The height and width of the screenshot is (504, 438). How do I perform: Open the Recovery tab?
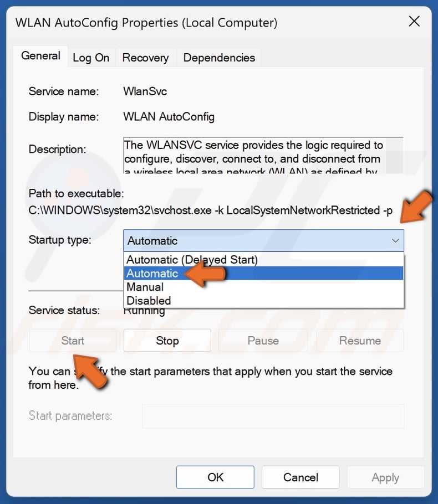pos(145,57)
